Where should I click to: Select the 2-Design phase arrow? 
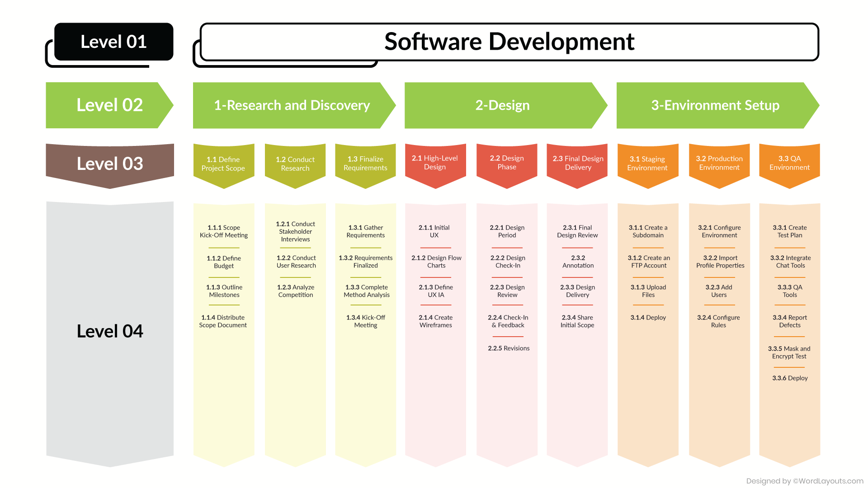(x=502, y=105)
